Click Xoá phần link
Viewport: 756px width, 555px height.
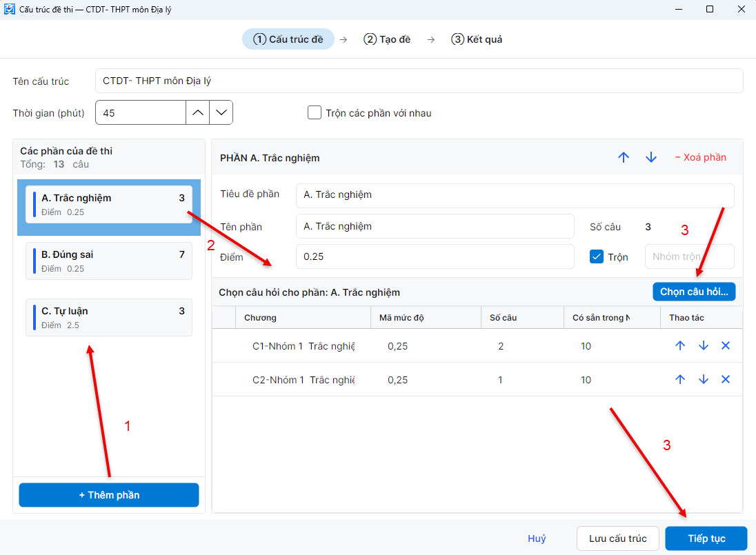tap(701, 158)
